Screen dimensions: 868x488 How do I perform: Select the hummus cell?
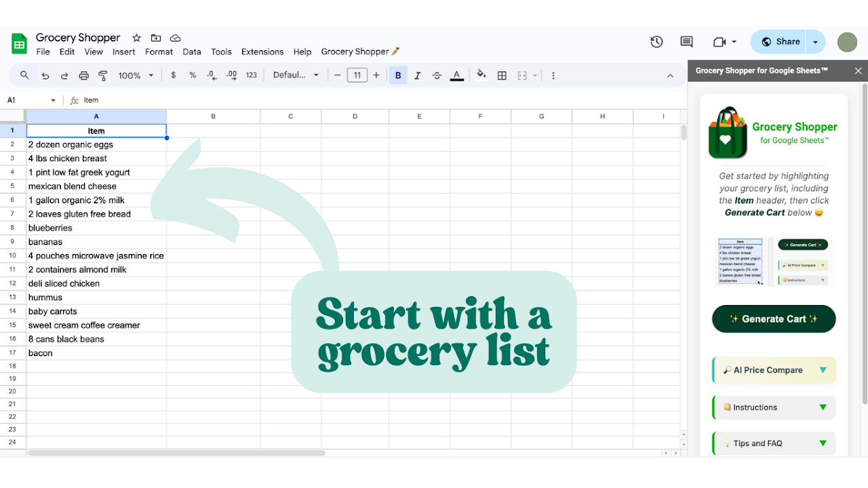click(96, 298)
